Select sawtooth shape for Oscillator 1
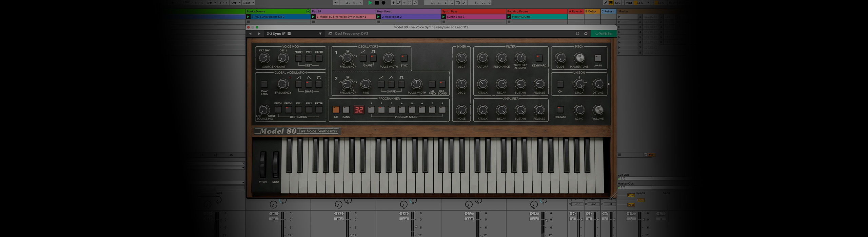Viewport: 868px width, 237px height. point(363,58)
